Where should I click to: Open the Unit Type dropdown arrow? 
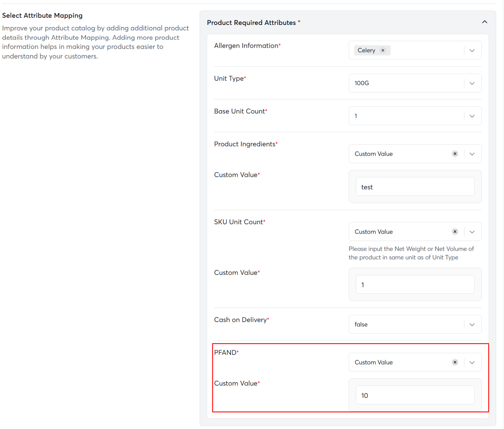tap(472, 83)
